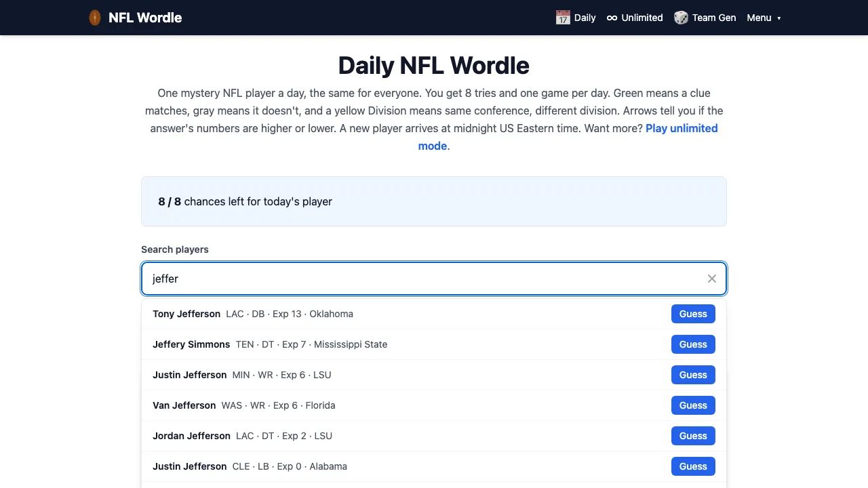Click the Van Jefferson name text

[184, 405]
